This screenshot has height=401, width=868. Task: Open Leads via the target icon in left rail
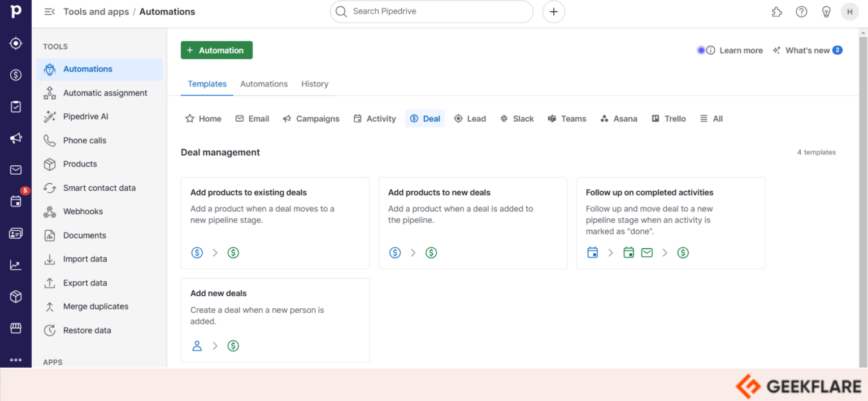click(x=16, y=44)
